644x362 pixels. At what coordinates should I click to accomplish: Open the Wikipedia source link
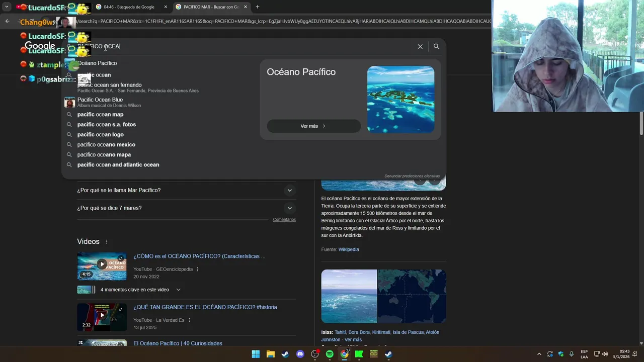click(x=349, y=249)
